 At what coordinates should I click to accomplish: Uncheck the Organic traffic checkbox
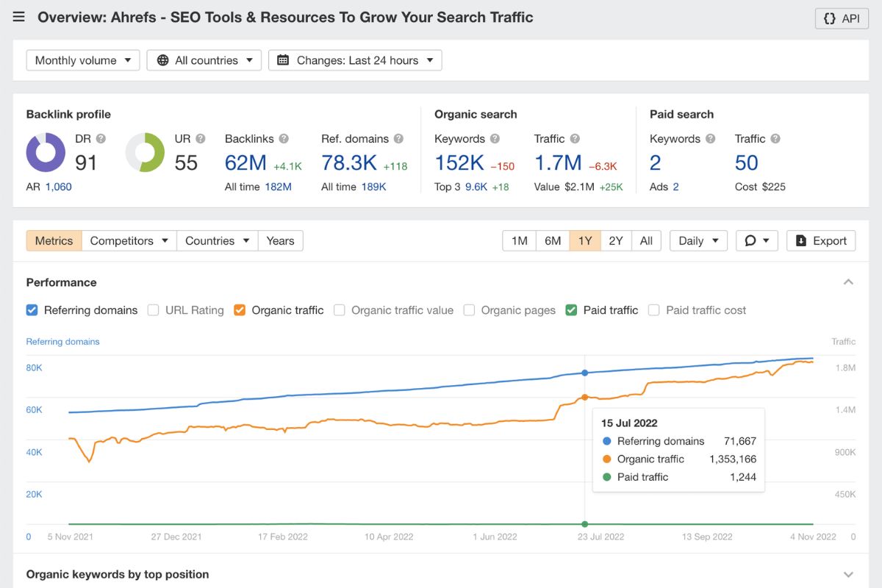(240, 310)
